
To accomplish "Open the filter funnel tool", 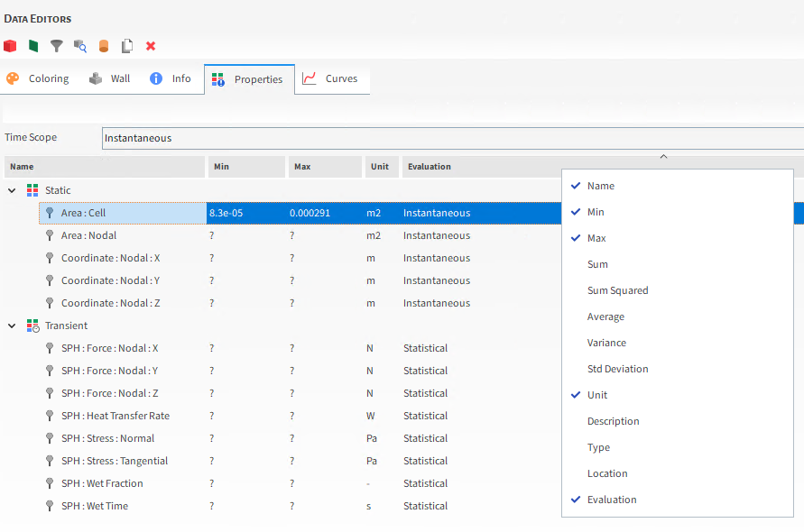I will [57, 46].
